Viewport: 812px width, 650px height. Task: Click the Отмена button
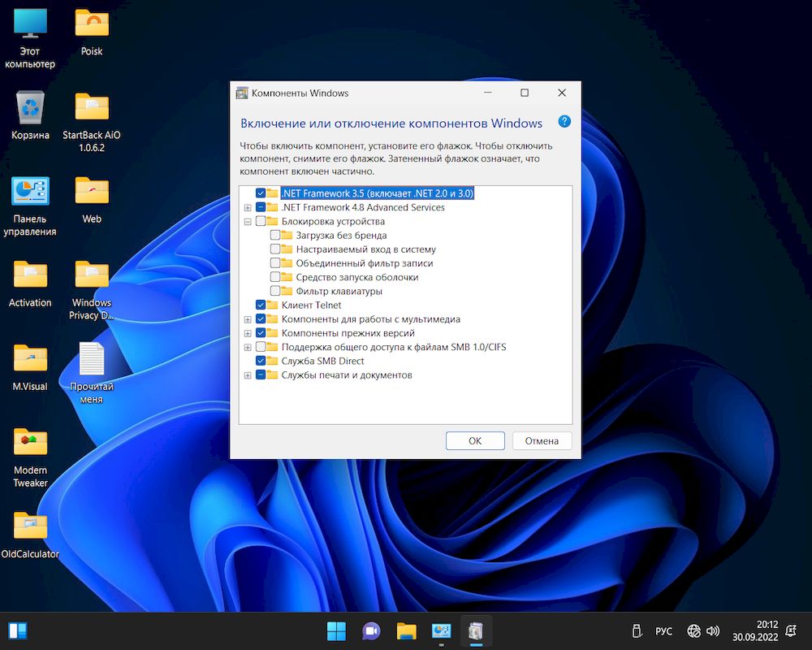542,440
